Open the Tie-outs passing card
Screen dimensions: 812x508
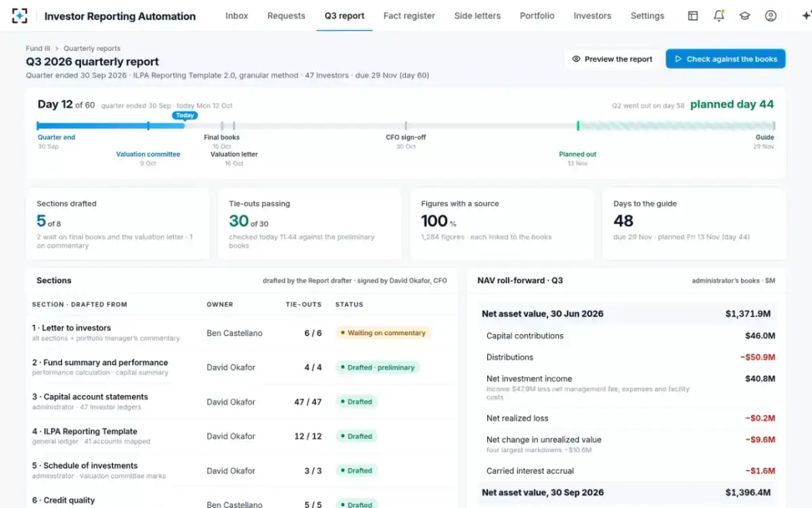pyautogui.click(x=310, y=224)
